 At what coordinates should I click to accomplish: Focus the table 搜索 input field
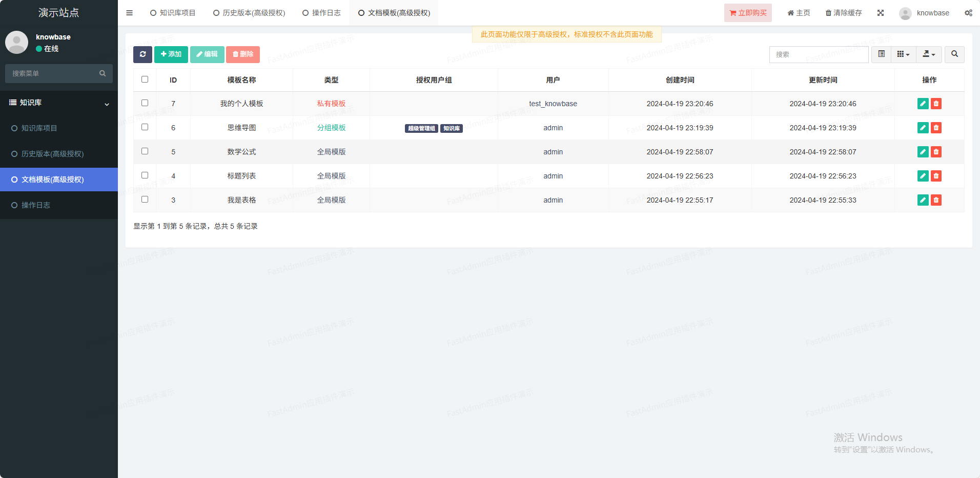819,54
